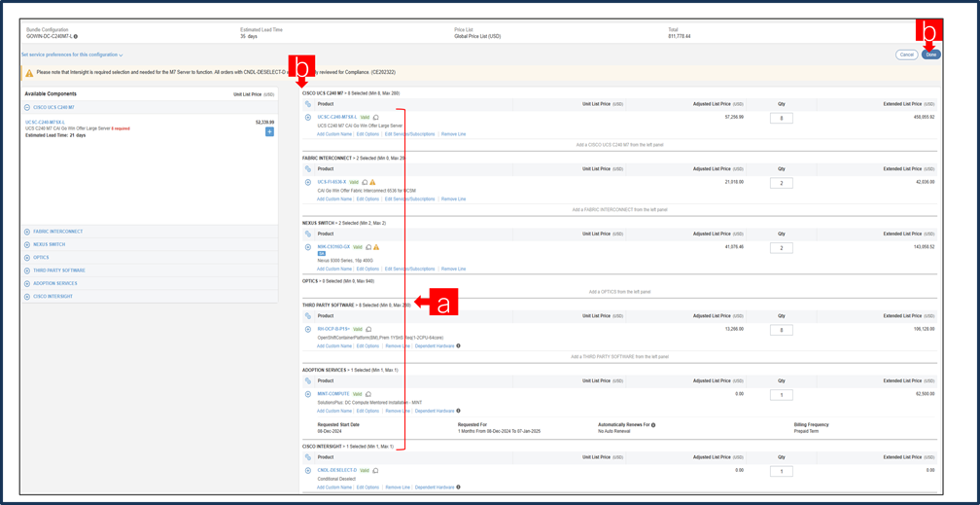This screenshot has width=980, height=505.
Task: Open the UCSC-C240-M7SX-L link in Available Components
Action: click(x=45, y=122)
